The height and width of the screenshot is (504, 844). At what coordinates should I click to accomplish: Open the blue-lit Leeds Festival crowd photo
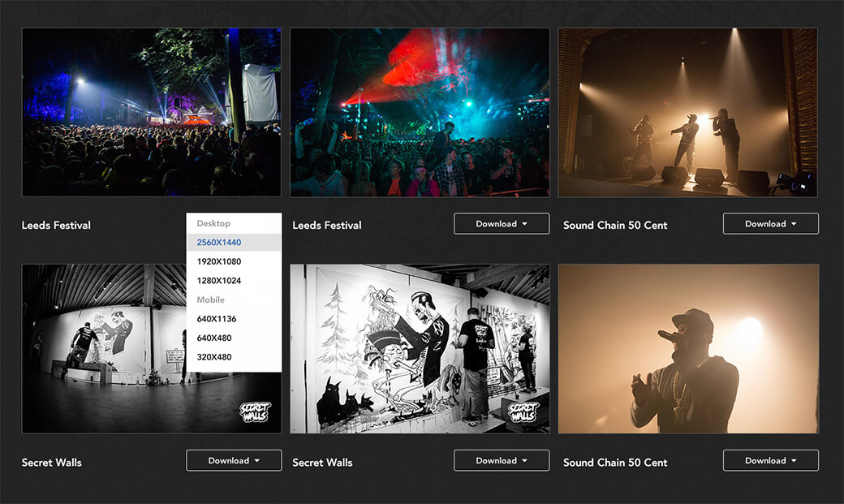click(151, 112)
